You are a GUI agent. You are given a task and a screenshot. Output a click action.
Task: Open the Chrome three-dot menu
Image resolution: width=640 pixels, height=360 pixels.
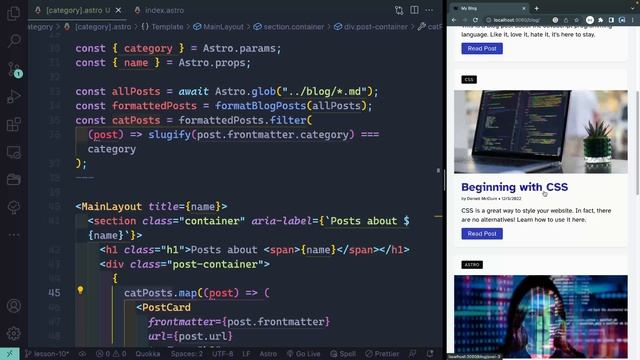633,20
